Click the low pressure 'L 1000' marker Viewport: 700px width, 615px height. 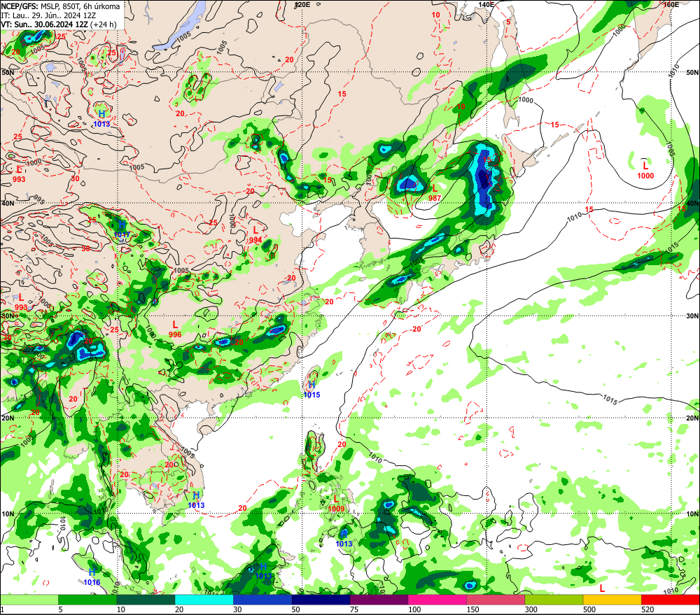coord(645,171)
